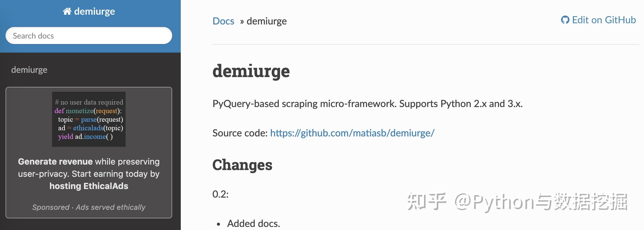
Task: Select demiurge in the sidebar navigation
Action: (x=29, y=70)
